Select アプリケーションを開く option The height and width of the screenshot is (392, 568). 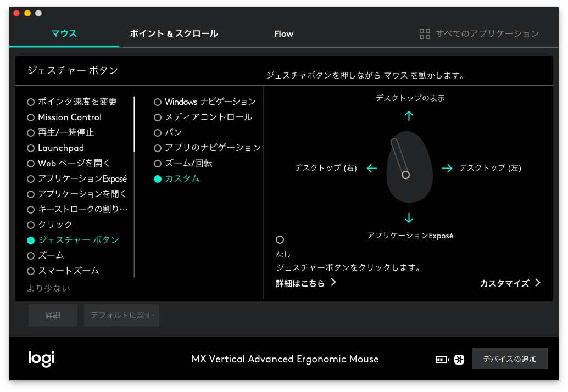pyautogui.click(x=76, y=194)
